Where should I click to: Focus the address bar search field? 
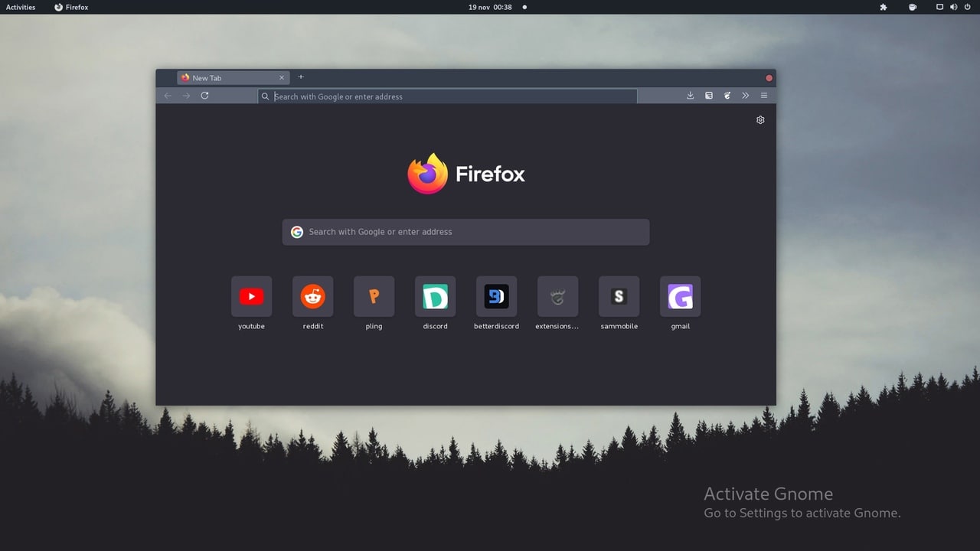(447, 96)
